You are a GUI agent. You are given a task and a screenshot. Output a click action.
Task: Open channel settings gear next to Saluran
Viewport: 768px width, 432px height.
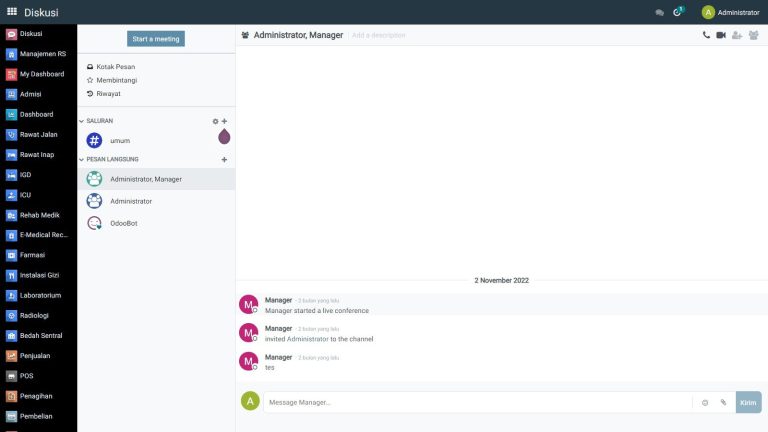click(x=215, y=121)
